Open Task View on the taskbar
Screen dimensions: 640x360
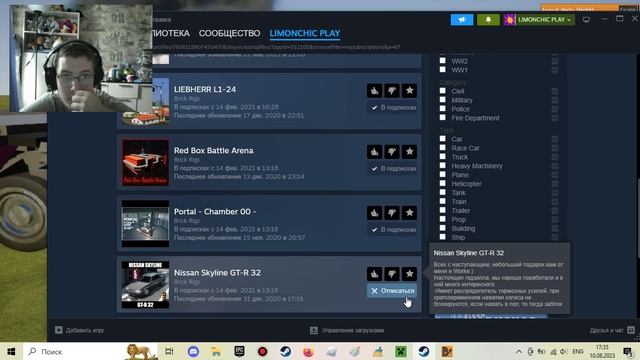click(x=169, y=351)
